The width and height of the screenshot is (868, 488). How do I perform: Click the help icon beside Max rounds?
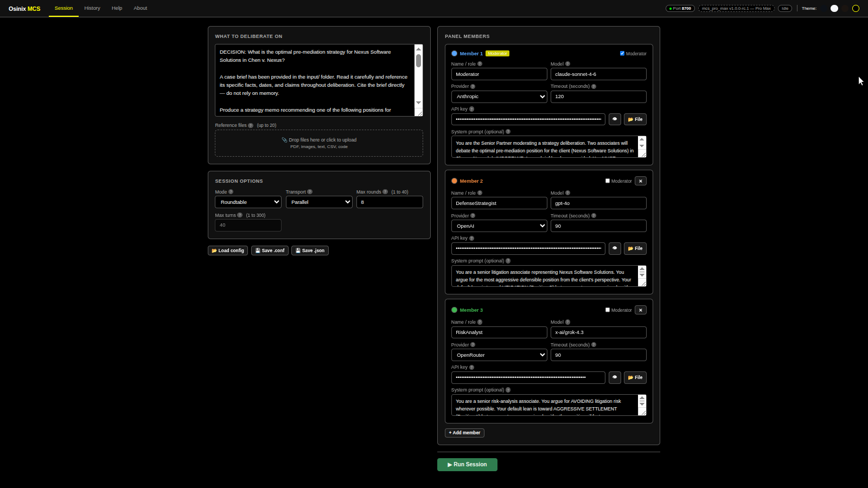(385, 192)
